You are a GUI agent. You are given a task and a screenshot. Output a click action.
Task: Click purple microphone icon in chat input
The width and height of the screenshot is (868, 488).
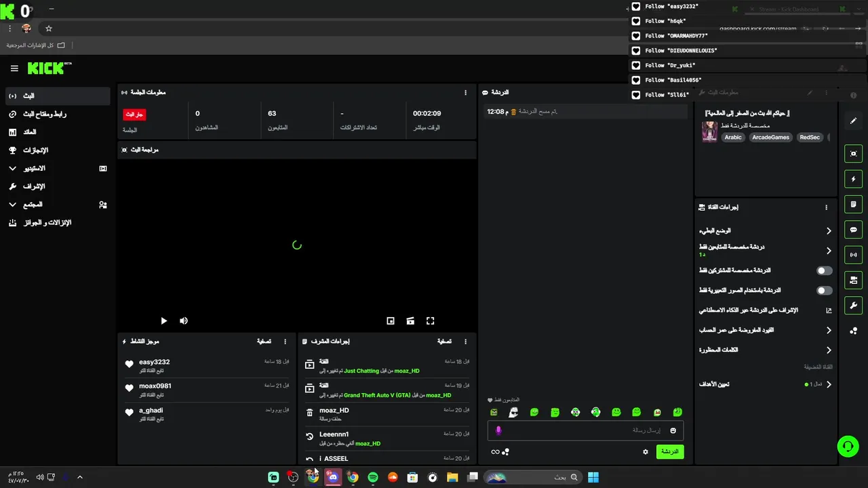(498, 430)
